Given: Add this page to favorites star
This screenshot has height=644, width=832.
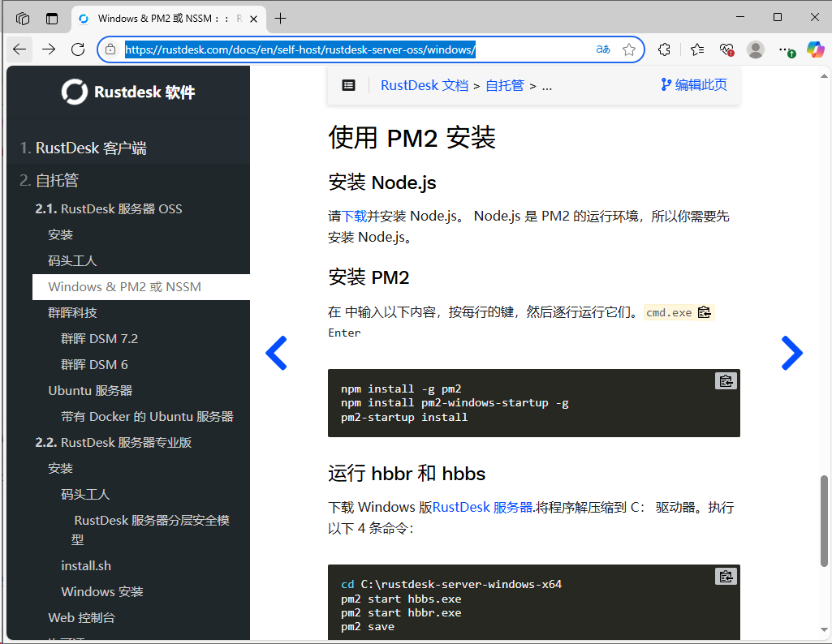Looking at the screenshot, I should point(629,49).
